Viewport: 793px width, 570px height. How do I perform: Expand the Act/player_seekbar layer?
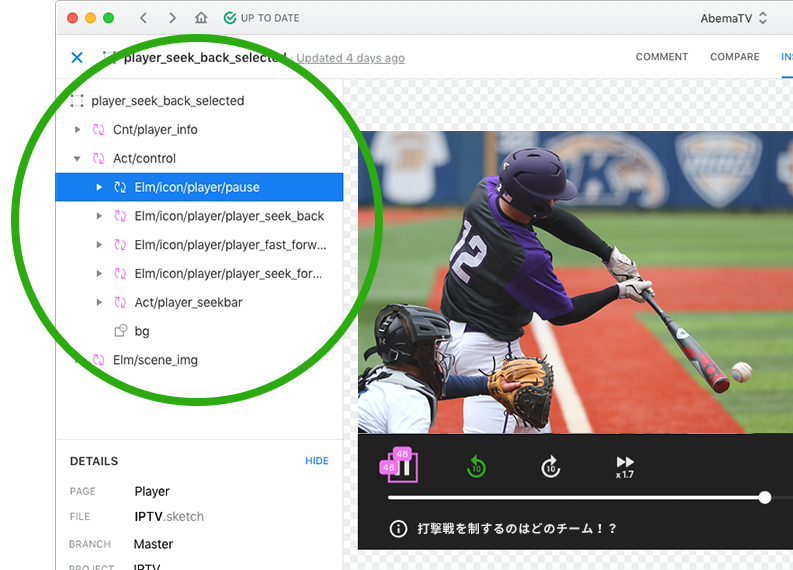point(99,302)
